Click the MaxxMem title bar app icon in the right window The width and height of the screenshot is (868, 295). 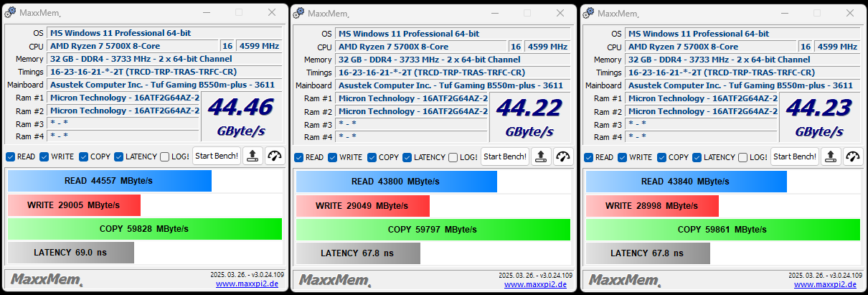pos(588,12)
